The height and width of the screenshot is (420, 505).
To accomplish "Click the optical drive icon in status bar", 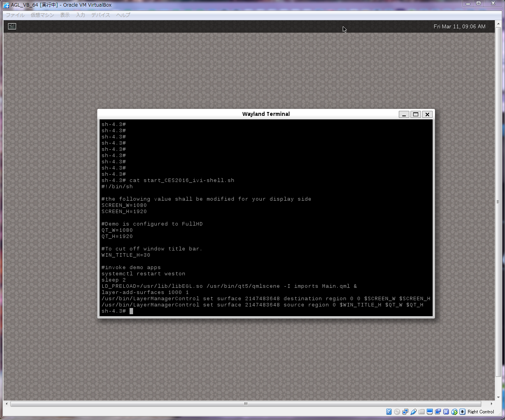I will tap(397, 411).
